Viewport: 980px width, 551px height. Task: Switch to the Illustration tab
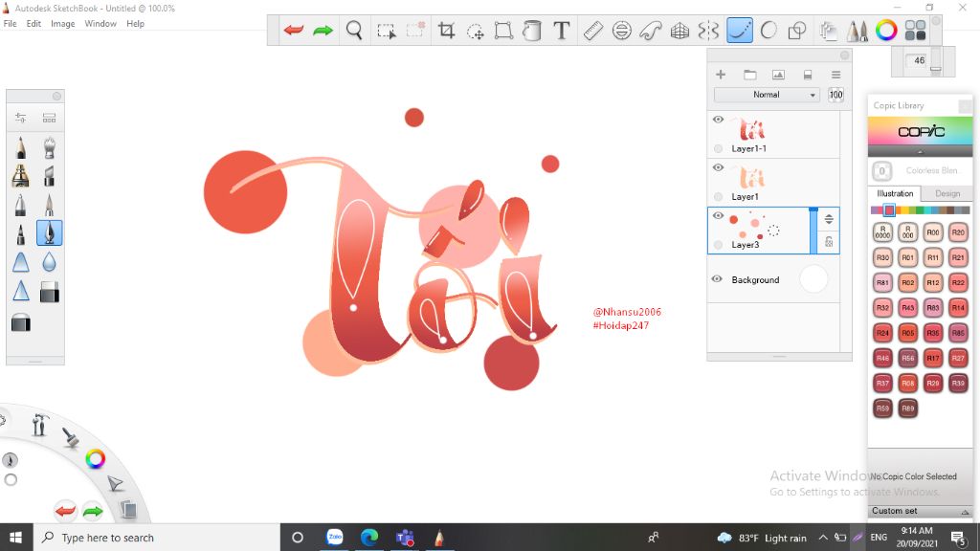click(x=895, y=193)
